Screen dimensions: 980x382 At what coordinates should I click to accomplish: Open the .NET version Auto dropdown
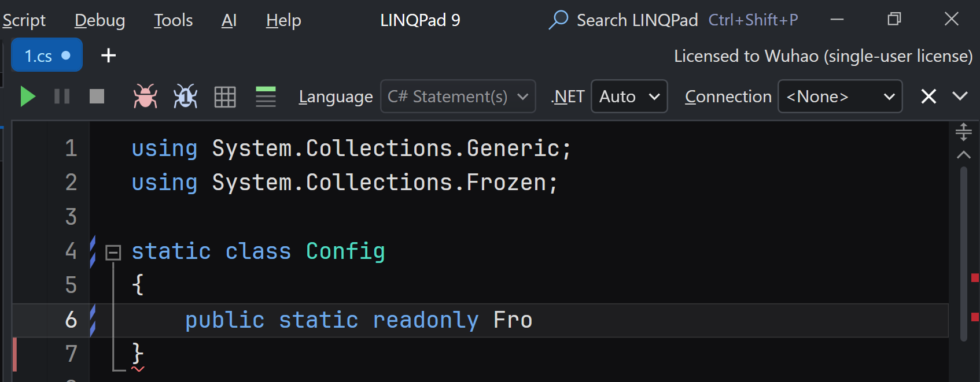click(x=629, y=97)
